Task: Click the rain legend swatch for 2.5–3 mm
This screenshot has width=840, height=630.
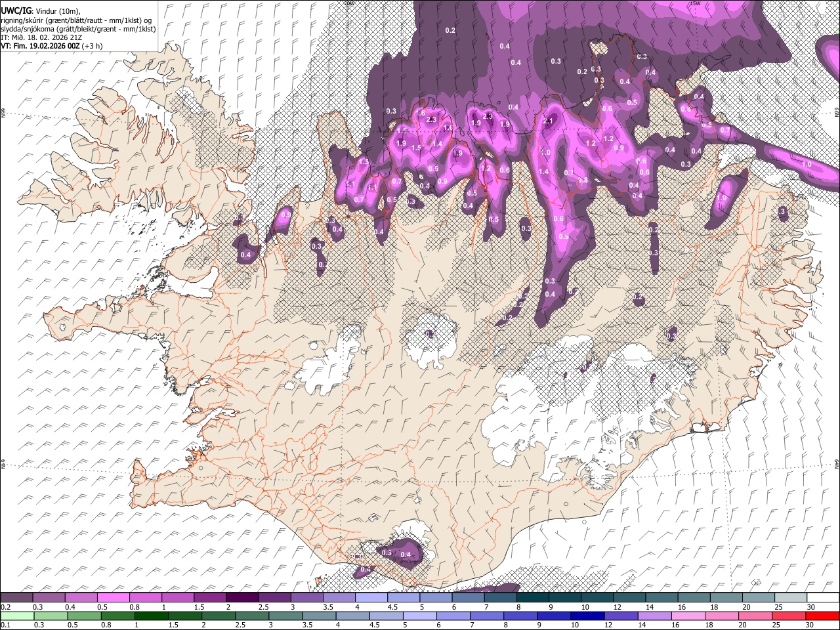Action: click(252, 616)
